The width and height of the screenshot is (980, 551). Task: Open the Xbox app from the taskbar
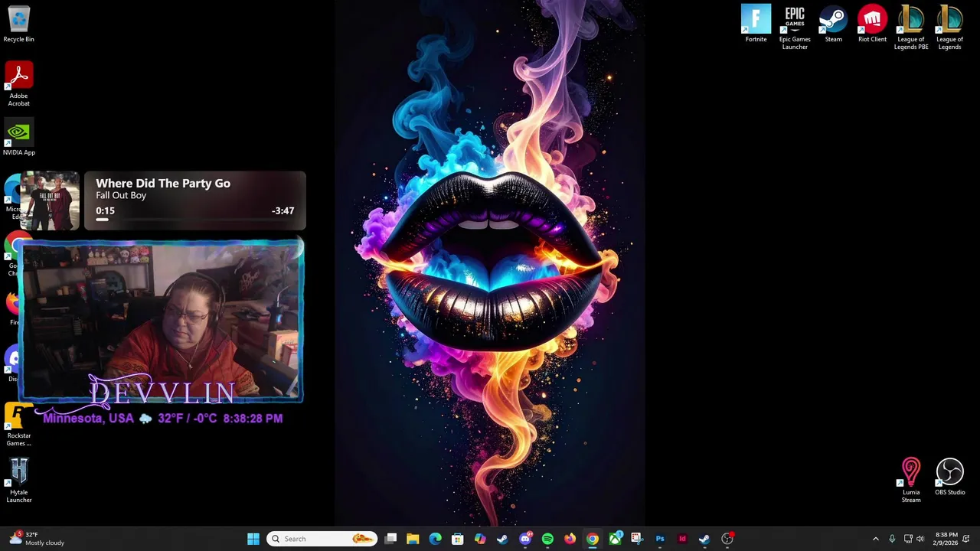pos(615,539)
